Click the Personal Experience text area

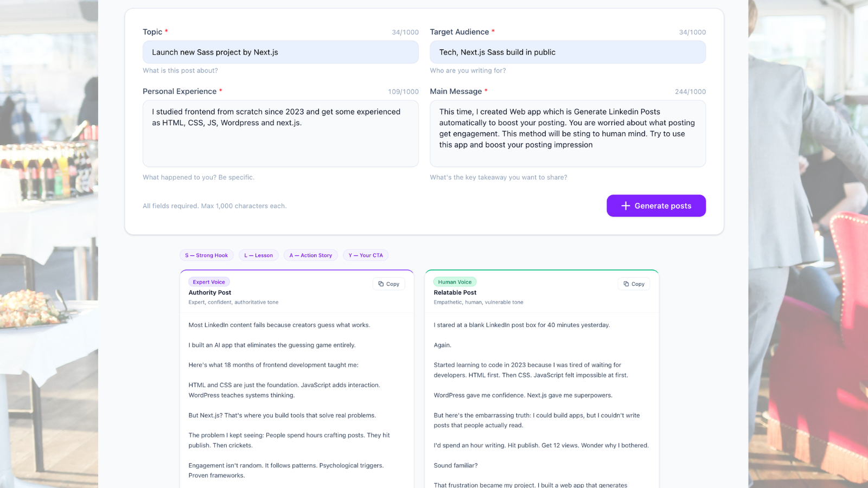tap(280, 133)
